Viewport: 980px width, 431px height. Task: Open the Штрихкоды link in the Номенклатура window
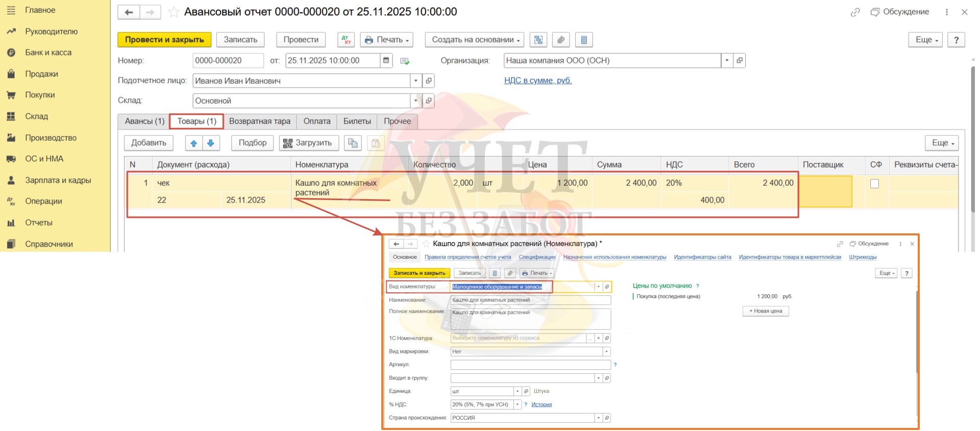863,257
